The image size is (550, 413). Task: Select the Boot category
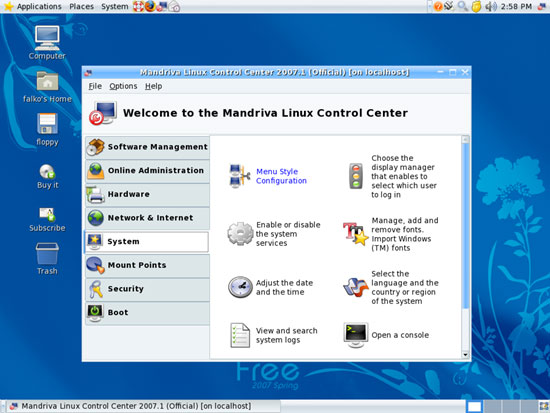pyautogui.click(x=148, y=313)
